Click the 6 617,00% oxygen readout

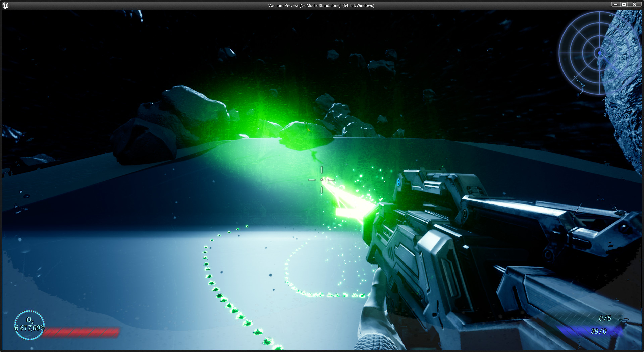point(30,328)
